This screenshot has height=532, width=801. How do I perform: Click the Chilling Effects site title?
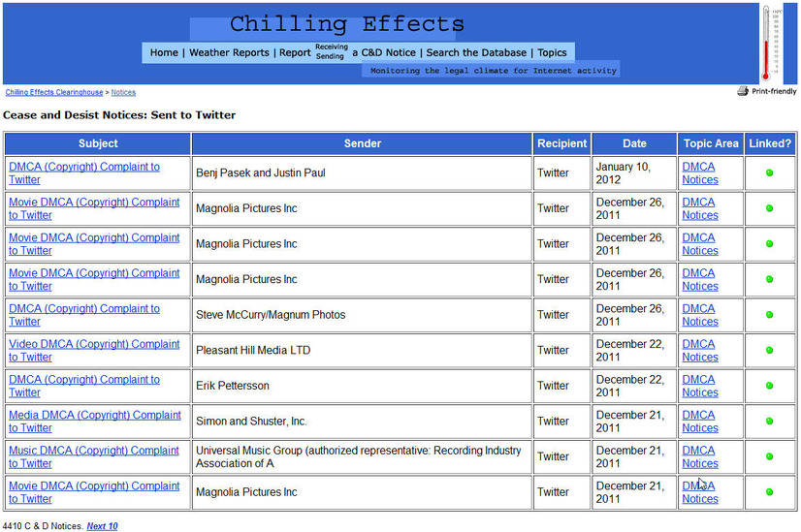point(347,24)
